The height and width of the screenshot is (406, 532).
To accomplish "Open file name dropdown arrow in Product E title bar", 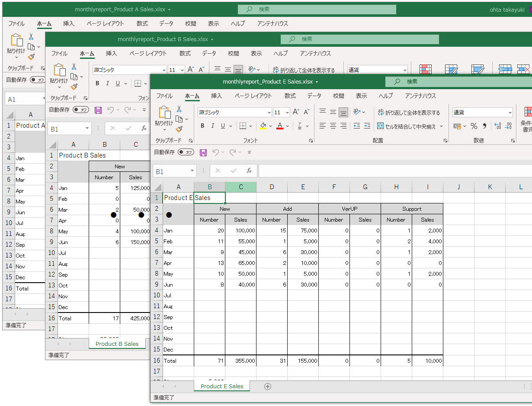I will tap(317, 82).
